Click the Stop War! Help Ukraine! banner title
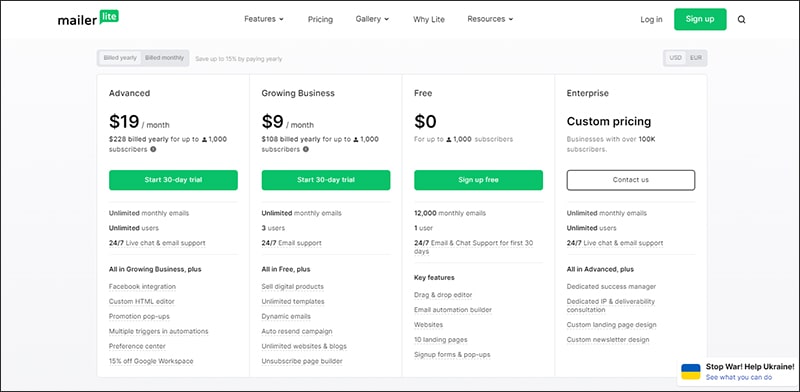The height and width of the screenshot is (392, 800). pyautogui.click(x=750, y=366)
